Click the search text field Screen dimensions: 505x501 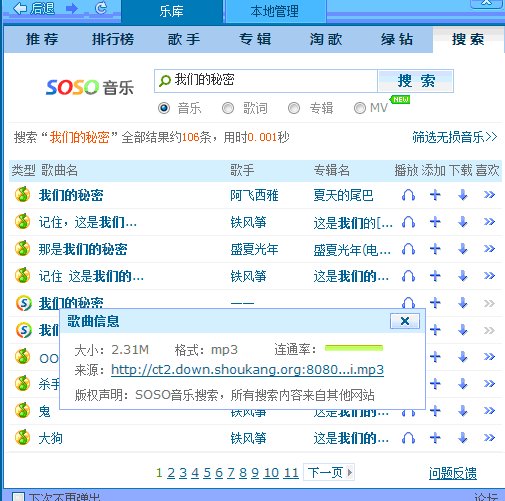[266, 81]
